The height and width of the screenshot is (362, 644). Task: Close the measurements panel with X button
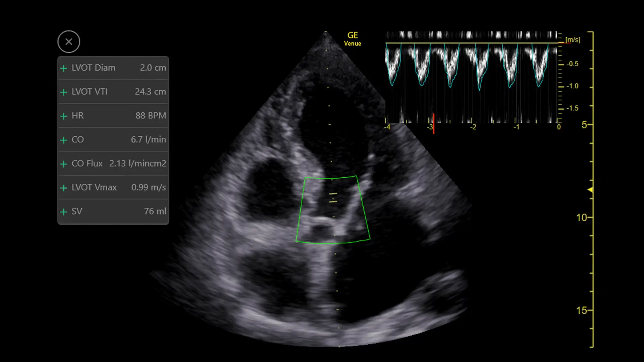[x=69, y=42]
